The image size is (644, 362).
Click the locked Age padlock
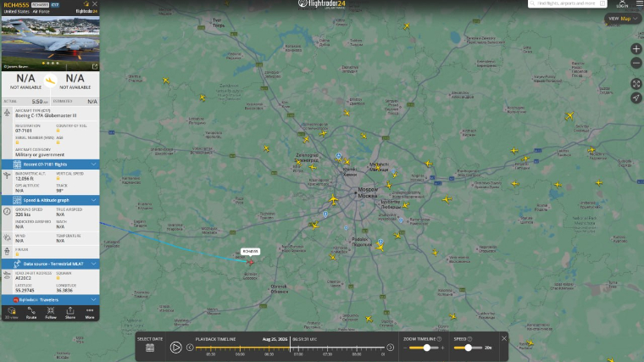[x=58, y=142]
